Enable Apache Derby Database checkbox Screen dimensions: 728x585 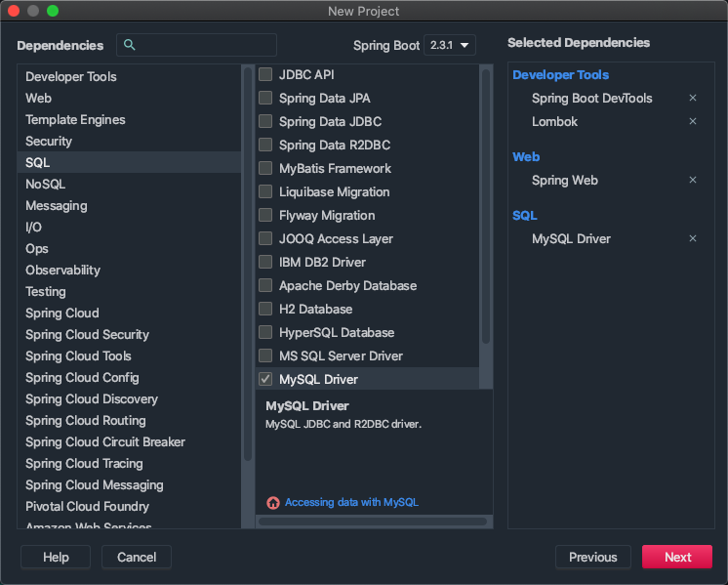[x=265, y=285]
